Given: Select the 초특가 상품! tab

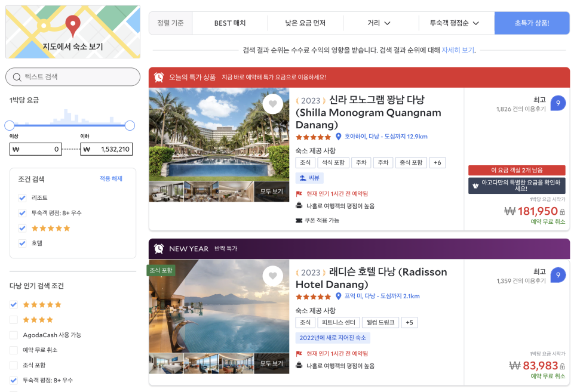Looking at the screenshot, I should tap(532, 23).
